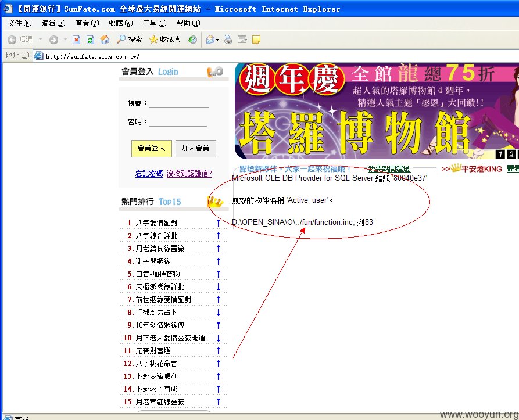Viewport: 519px width, 420px height.
Task: Open the 平安燈KING link
Action: pos(482,169)
